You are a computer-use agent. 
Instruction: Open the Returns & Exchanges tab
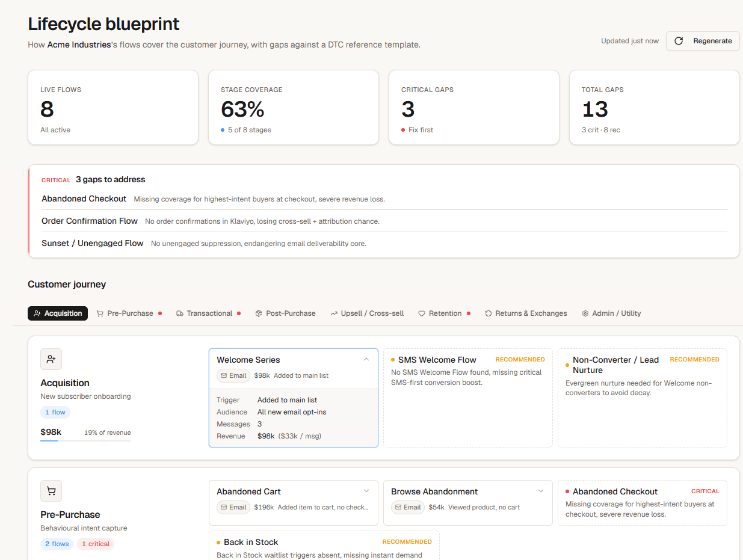click(526, 313)
